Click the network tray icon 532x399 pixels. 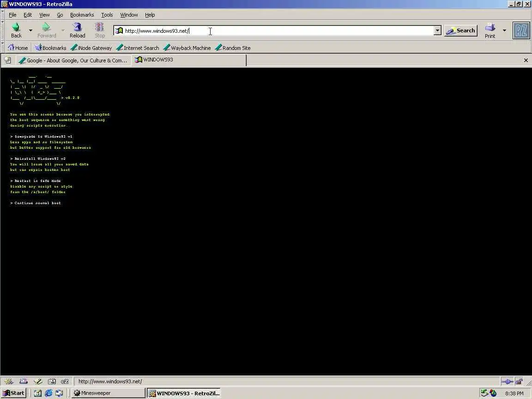[x=484, y=393]
